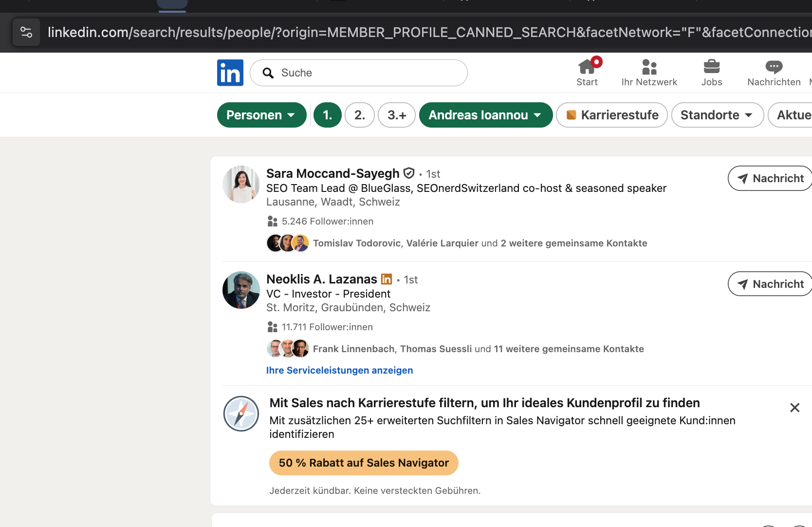Click 'VC - Investor - President' headline
This screenshot has height=527, width=812.
(x=328, y=294)
